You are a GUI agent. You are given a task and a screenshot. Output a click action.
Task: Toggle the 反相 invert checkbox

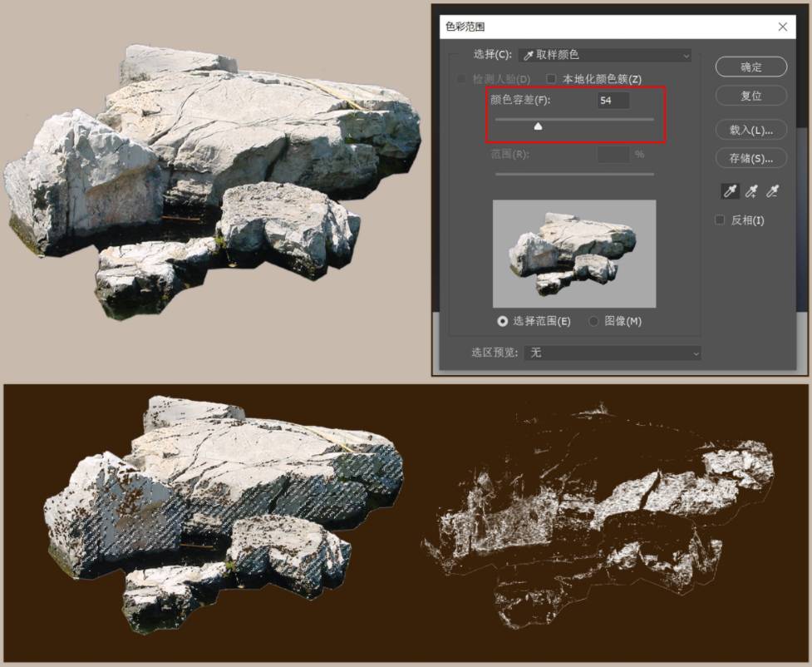pyautogui.click(x=721, y=220)
